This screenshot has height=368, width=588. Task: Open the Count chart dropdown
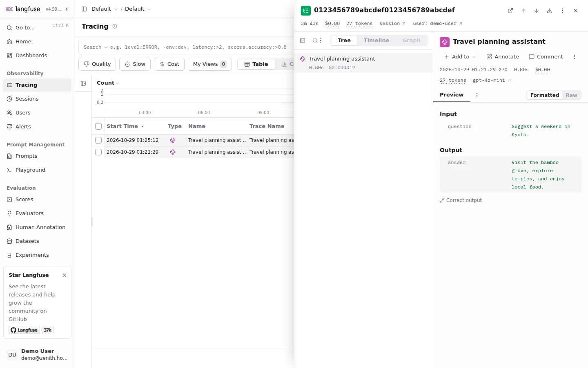pos(108,83)
